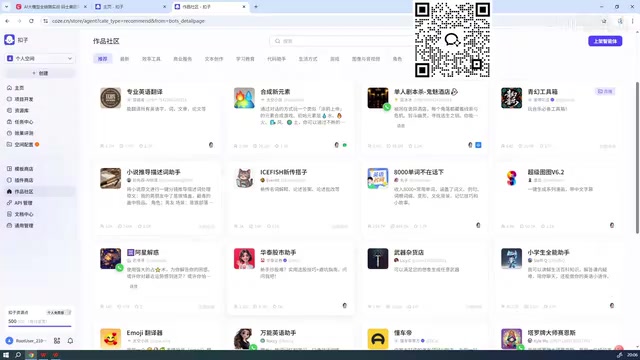Image resolution: width=640 pixels, height=360 pixels.
Task: Click the Chrome icon in taskbar
Action: 31,355
